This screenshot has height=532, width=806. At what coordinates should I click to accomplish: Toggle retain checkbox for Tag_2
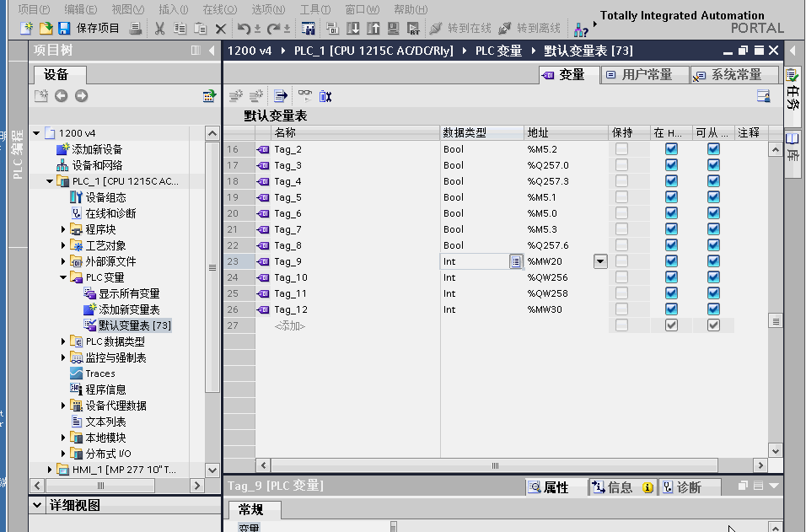621,149
